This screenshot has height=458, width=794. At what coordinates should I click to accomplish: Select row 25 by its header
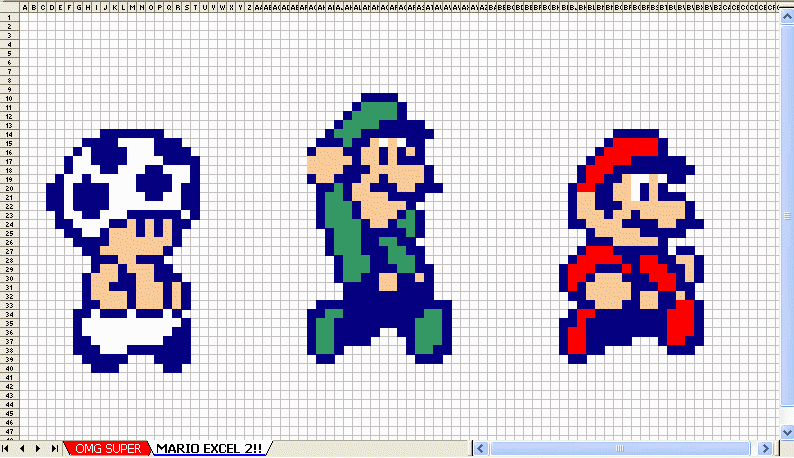click(x=10, y=234)
